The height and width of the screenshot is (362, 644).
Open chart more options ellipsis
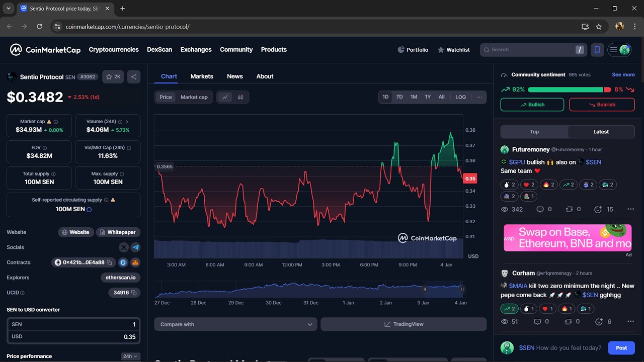479,97
